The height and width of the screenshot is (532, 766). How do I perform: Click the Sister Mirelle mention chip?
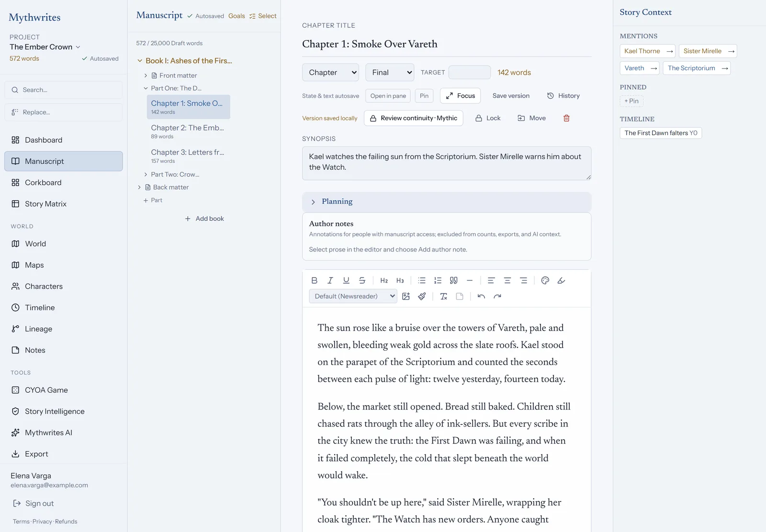[708, 51]
